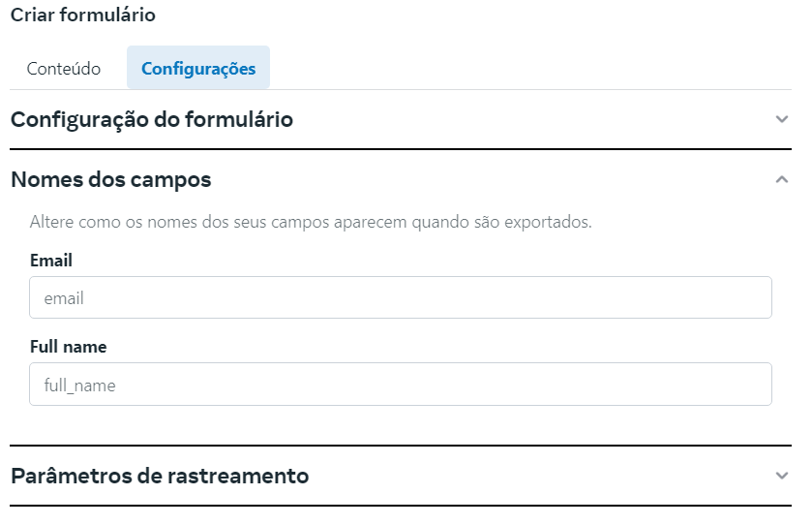Expand the Parâmetros de rastreamento chevron
The width and height of the screenshot is (812, 525).
(782, 476)
